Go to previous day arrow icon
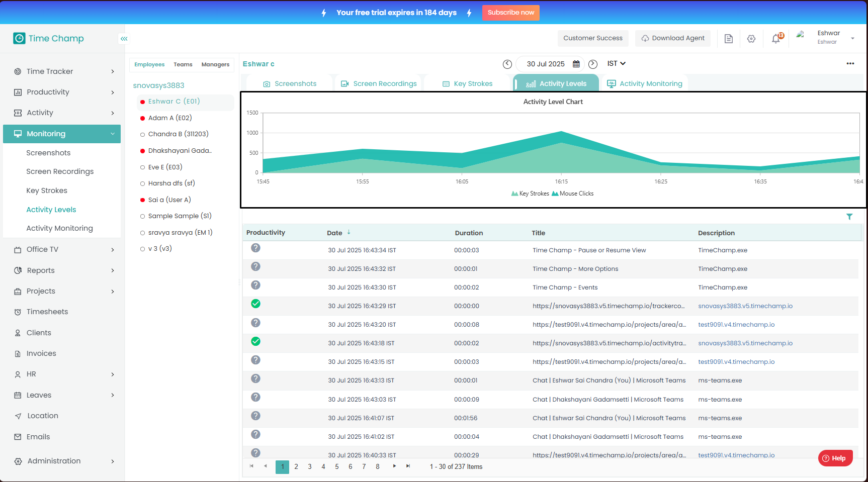The image size is (868, 482). click(507, 64)
